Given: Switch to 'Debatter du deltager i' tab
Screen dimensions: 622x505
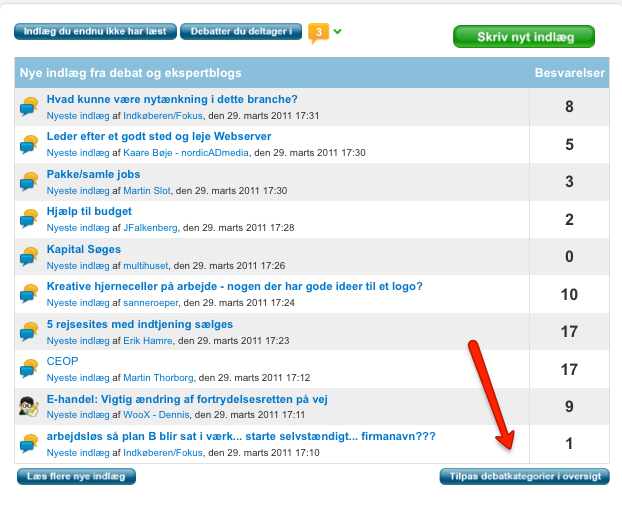Looking at the screenshot, I should 240,32.
